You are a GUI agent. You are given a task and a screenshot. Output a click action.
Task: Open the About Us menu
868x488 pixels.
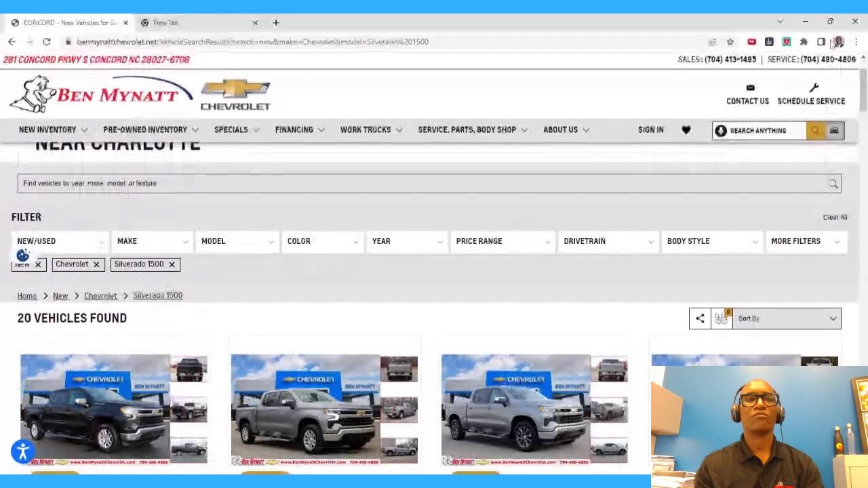tap(566, 129)
